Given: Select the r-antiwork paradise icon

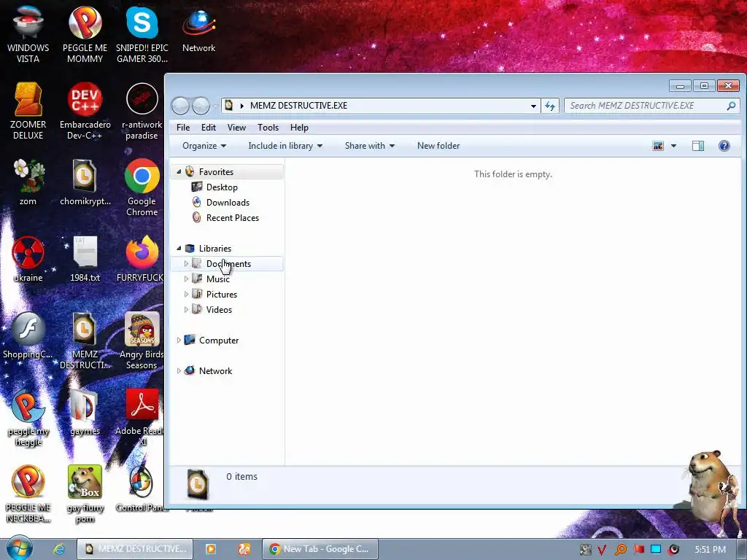Looking at the screenshot, I should point(142,111).
